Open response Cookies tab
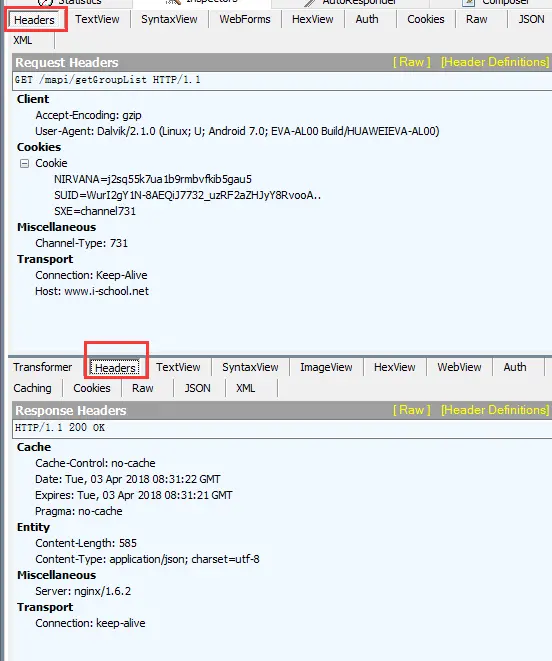Image resolution: width=552 pixels, height=661 pixels. click(92, 388)
